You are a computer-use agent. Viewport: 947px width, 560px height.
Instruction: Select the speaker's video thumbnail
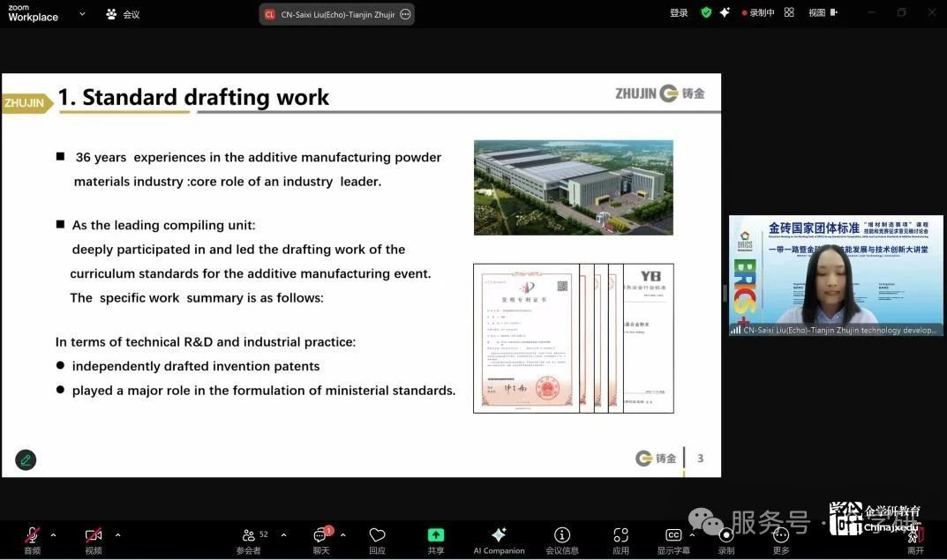click(x=836, y=275)
